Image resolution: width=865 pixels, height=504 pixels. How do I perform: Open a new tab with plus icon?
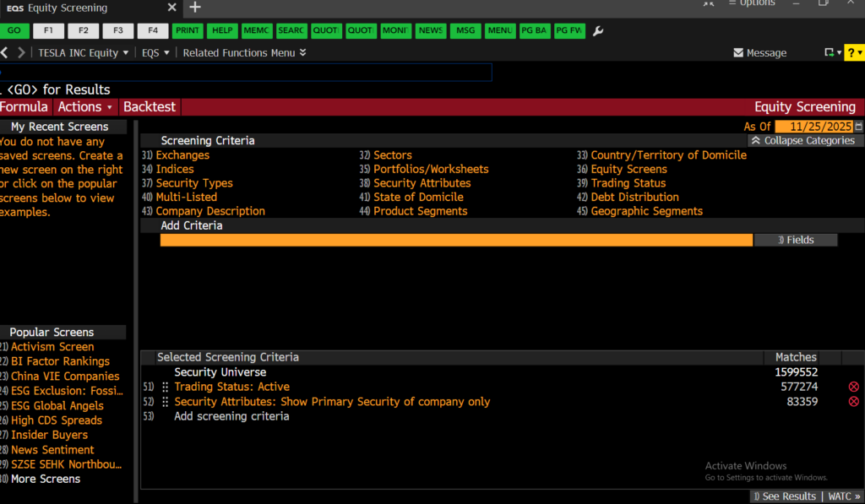[194, 8]
